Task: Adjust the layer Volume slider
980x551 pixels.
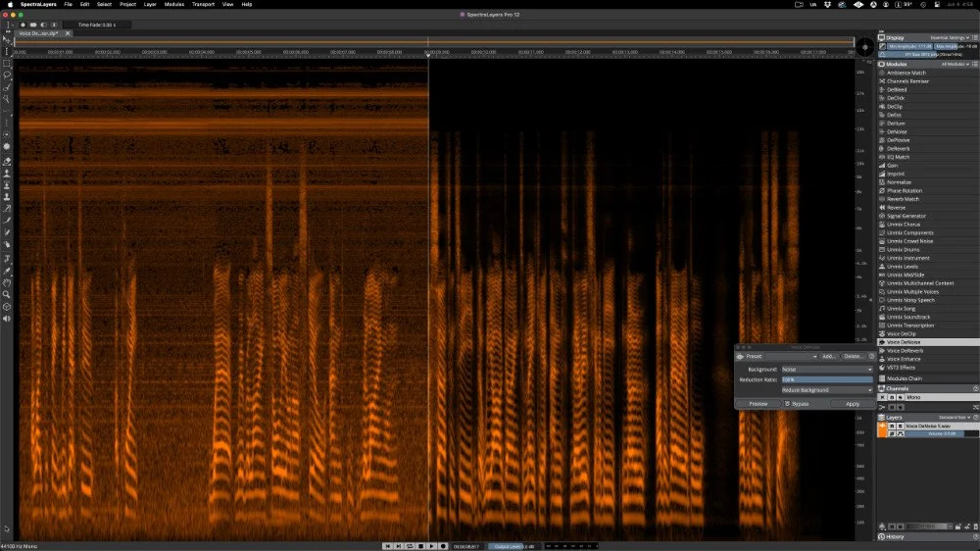Action: click(942, 433)
